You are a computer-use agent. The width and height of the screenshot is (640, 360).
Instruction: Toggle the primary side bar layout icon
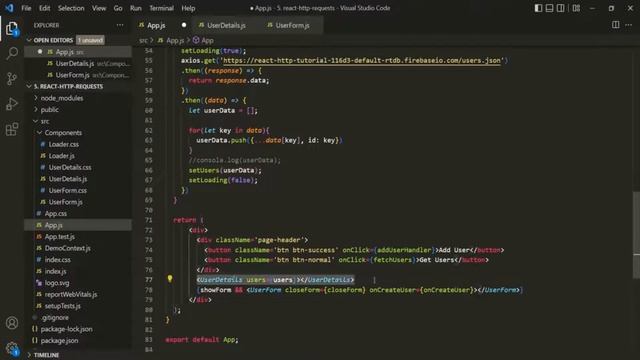pos(538,8)
